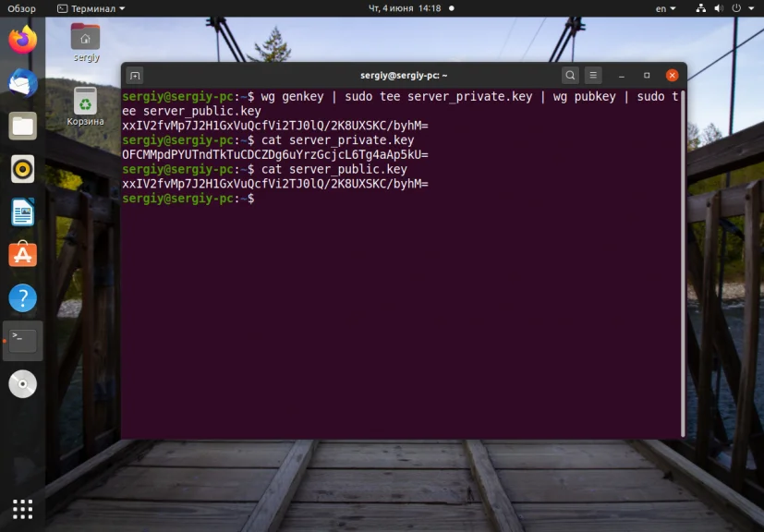This screenshot has width=764, height=532.
Task: Select the Terminal icon in the dock
Action: (x=22, y=341)
